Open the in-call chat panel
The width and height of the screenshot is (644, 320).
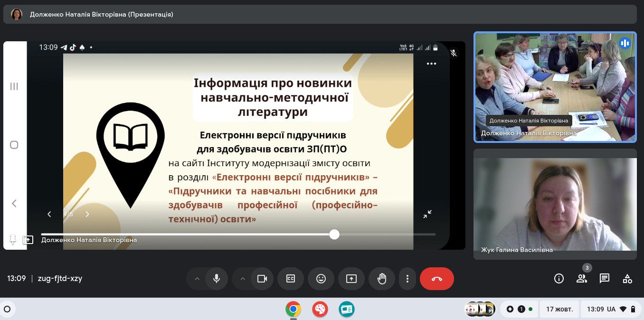tap(605, 279)
